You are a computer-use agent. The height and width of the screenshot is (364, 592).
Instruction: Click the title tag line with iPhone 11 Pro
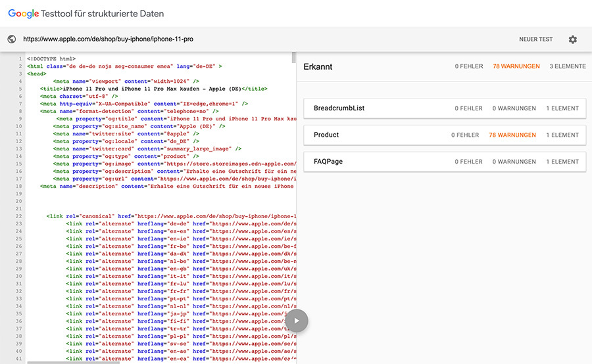tap(154, 89)
